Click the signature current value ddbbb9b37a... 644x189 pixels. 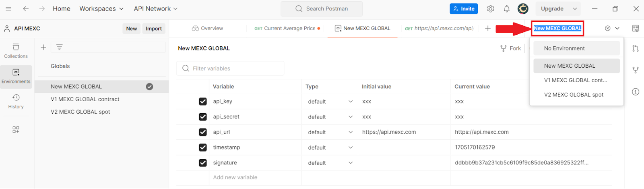pyautogui.click(x=522, y=163)
